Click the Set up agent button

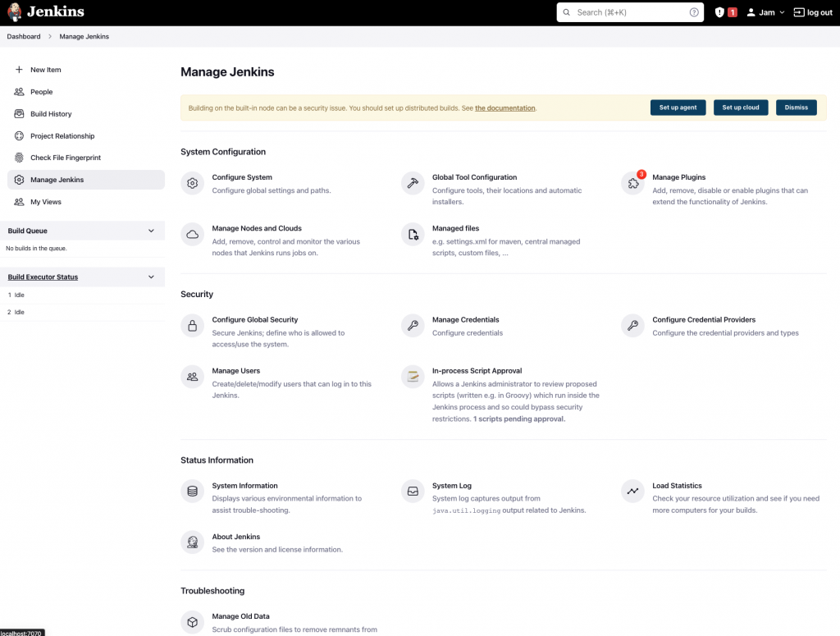pos(678,108)
